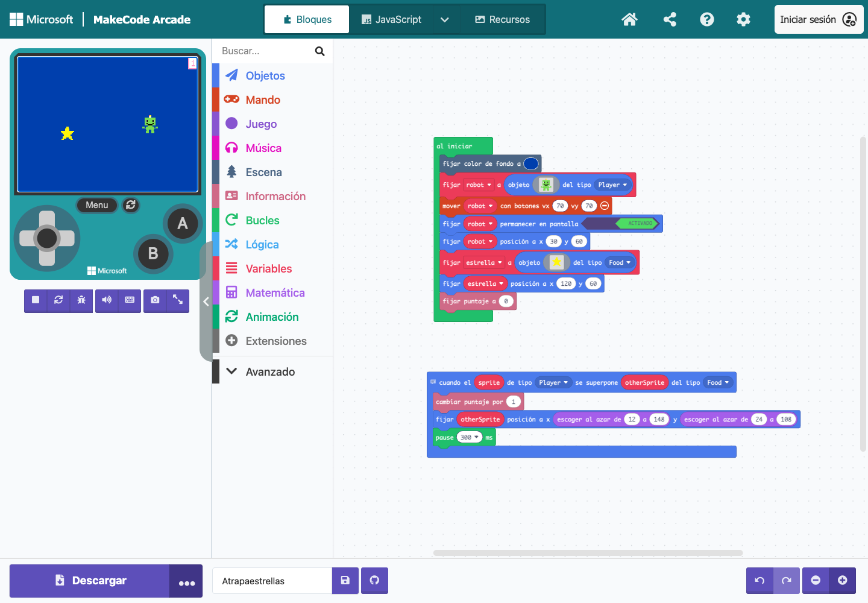This screenshot has width=868, height=603.
Task: Open the Matemática block category
Action: 272,292
